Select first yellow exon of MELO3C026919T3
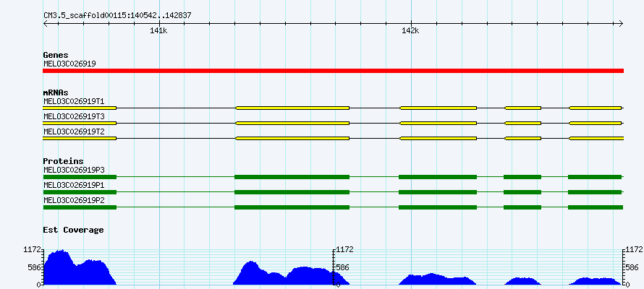This screenshot has width=644, height=289. [x=80, y=123]
